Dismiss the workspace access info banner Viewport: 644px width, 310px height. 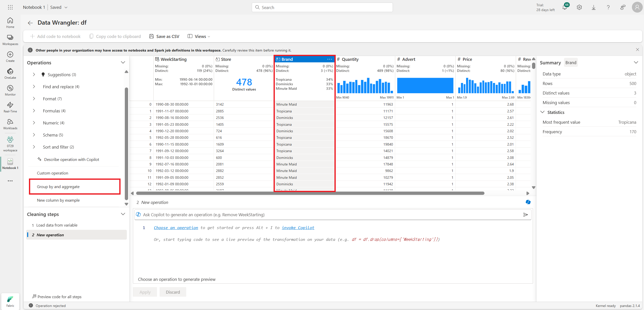(x=637, y=50)
